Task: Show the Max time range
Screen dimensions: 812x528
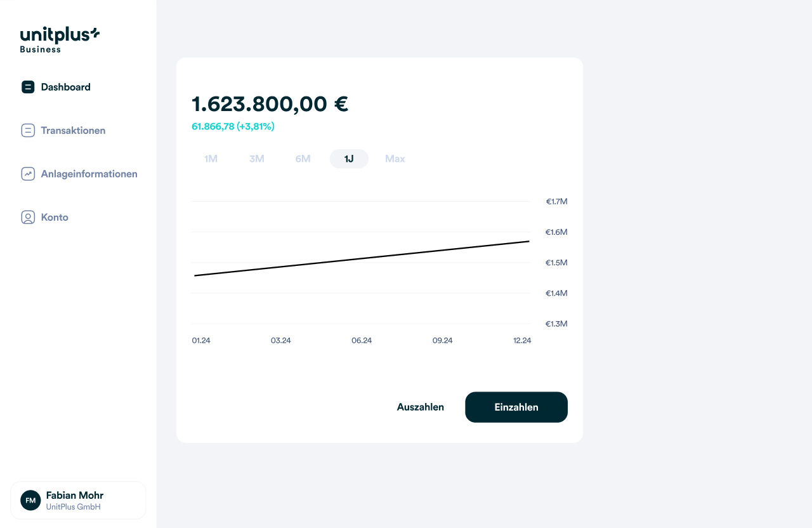Action: (395, 159)
